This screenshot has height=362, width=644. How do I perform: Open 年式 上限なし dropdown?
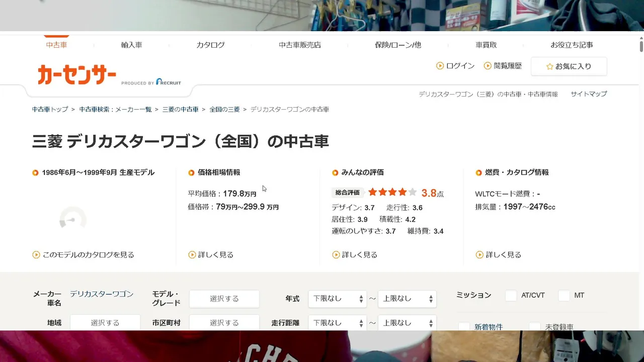tap(407, 299)
